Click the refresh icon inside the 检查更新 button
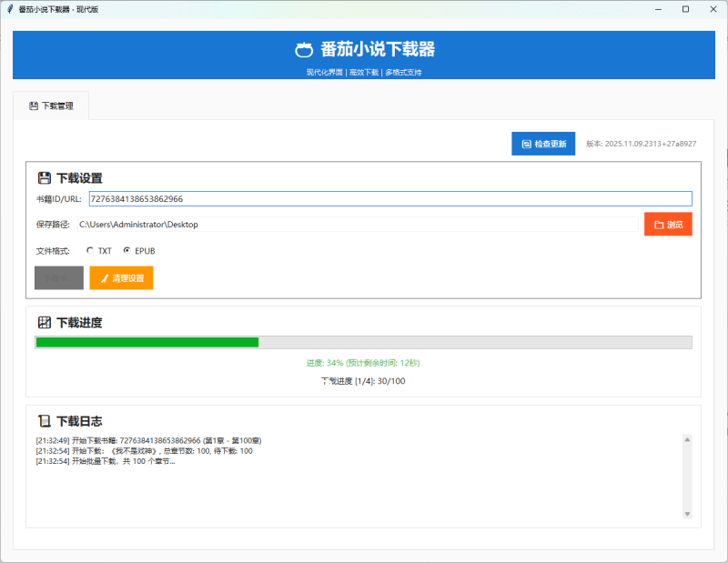Screen dimensions: 728x563 coord(525,144)
